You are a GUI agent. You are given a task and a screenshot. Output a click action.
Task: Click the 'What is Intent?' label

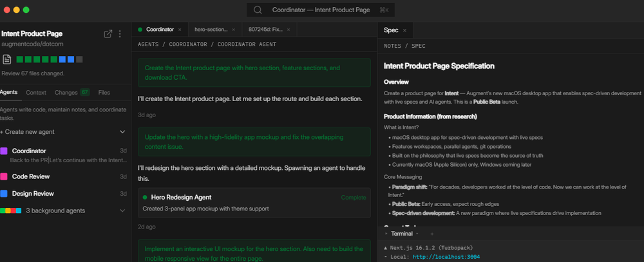[401, 127]
